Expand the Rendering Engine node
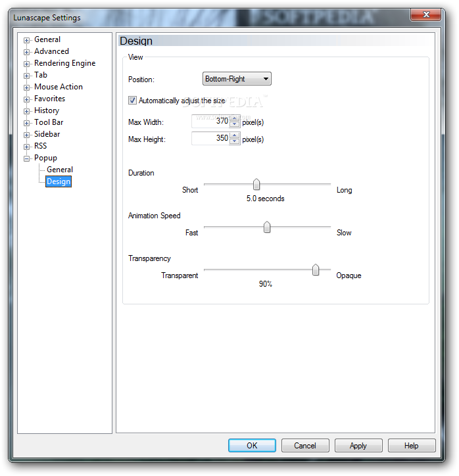This screenshot has width=459, height=476. [x=27, y=64]
